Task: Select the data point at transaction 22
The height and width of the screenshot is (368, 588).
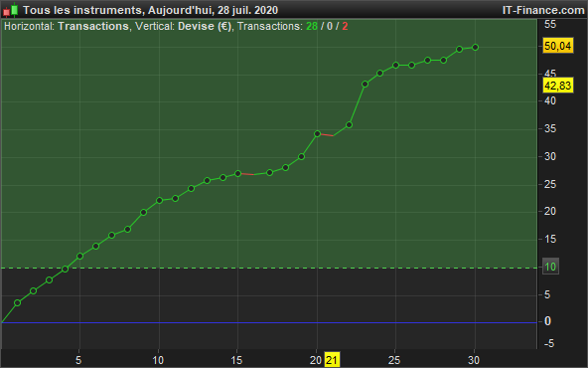Action: [x=350, y=124]
